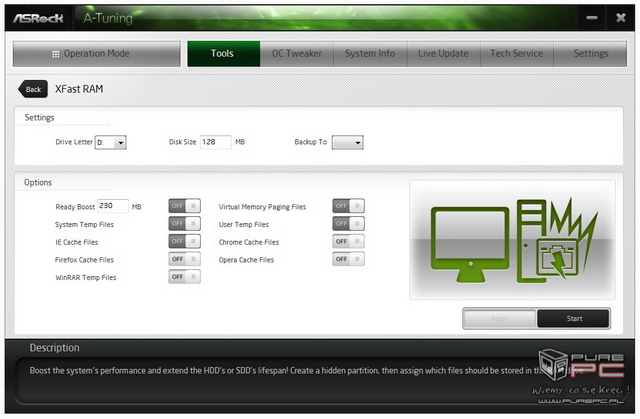This screenshot has width=640, height=419.
Task: Toggle Chrome Cache Files switch
Action: coord(349,242)
